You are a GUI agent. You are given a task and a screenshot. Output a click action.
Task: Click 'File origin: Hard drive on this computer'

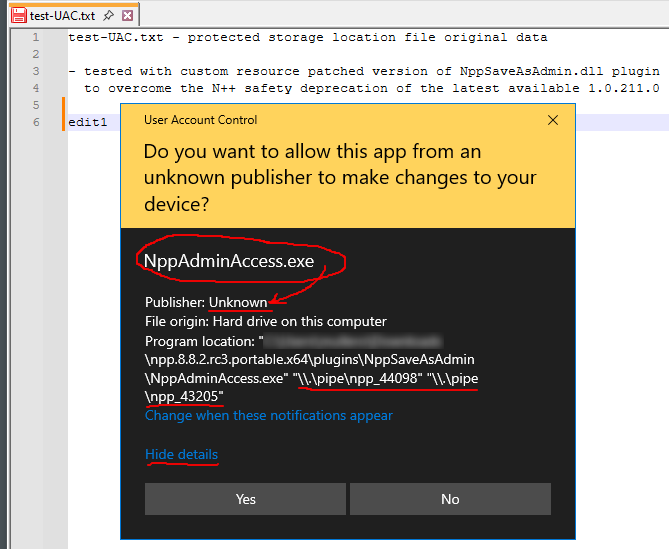click(266, 321)
